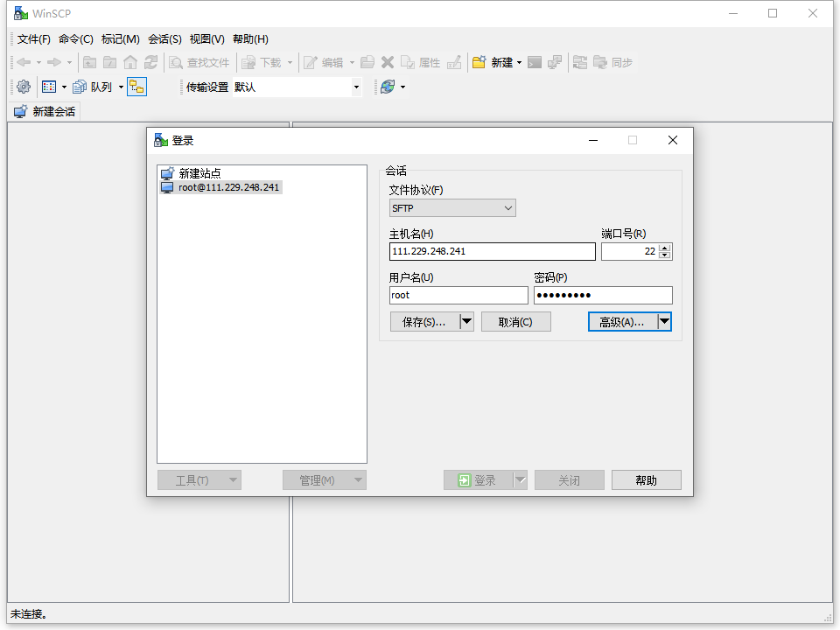Minimize the 登录 dialog
Image resolution: width=840 pixels, height=630 pixels.
593,140
